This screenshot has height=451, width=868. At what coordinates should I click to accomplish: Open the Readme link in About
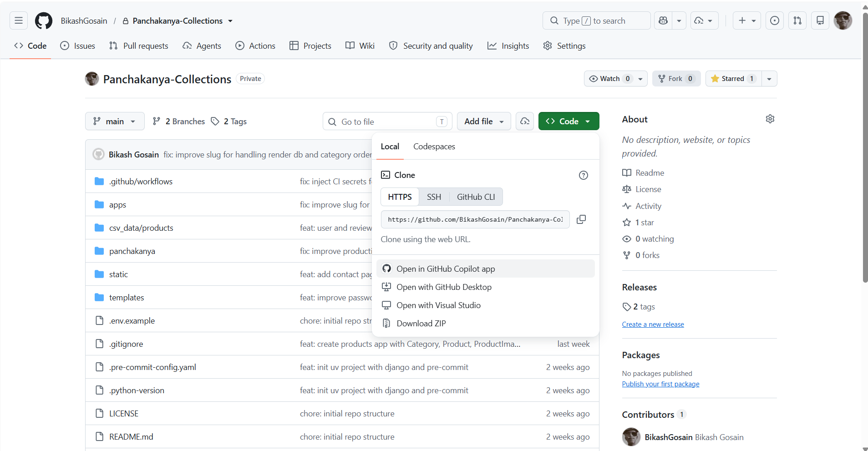[x=643, y=172]
